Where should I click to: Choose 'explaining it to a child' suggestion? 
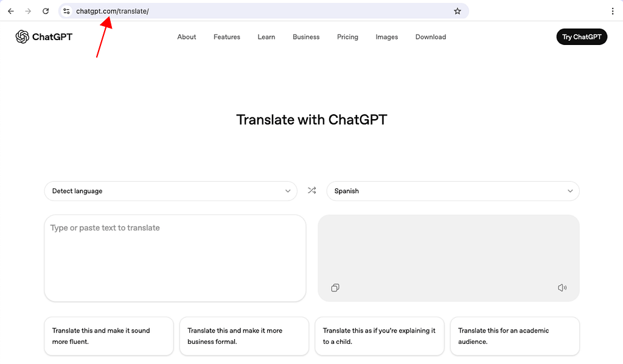tap(380, 336)
